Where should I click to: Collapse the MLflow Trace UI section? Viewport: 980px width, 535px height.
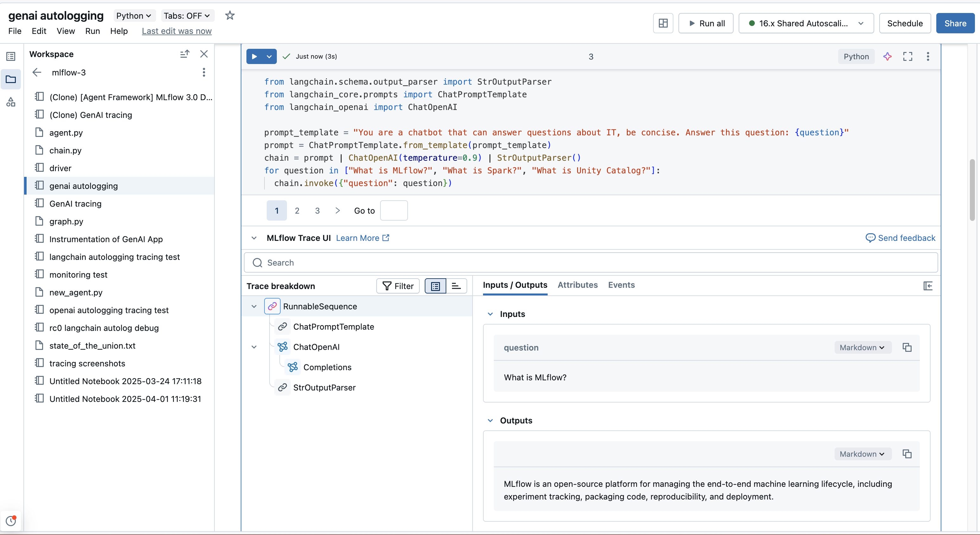(x=254, y=238)
